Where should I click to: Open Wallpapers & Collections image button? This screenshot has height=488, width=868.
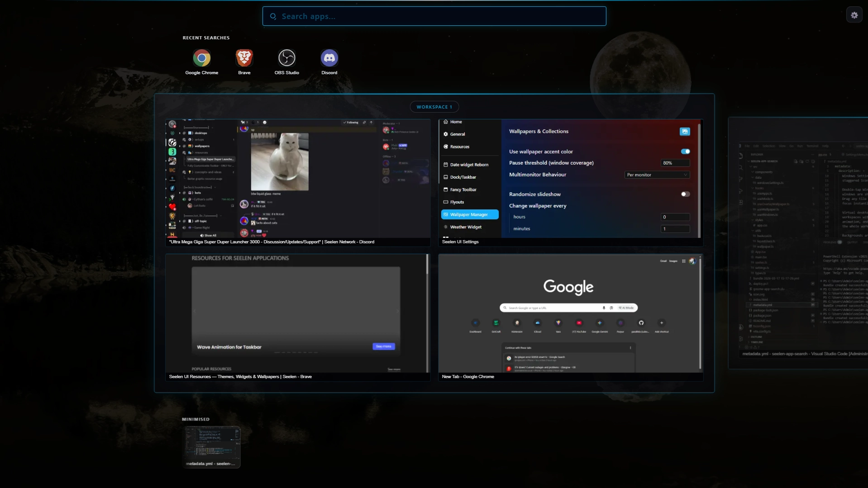pos(685,131)
